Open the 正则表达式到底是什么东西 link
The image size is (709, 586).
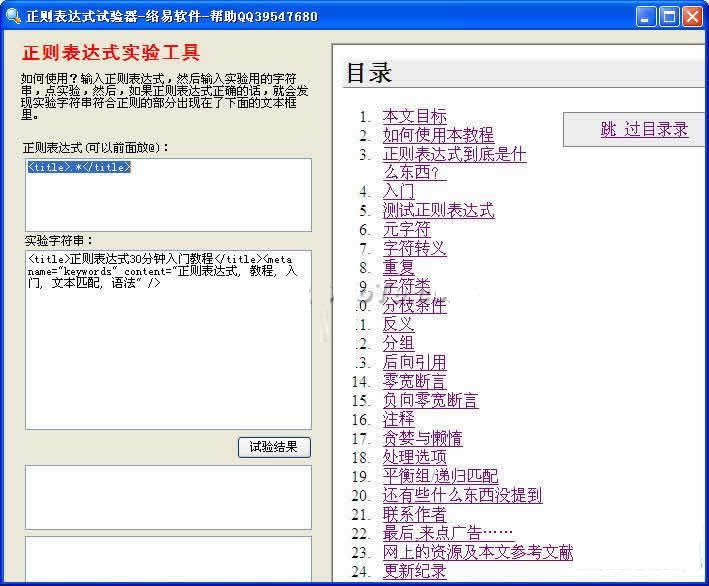point(454,163)
